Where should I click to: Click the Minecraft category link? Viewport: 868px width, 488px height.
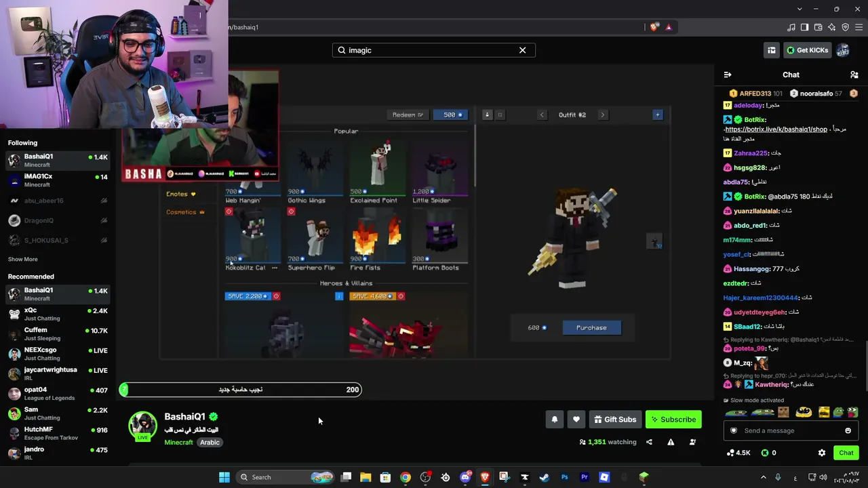(x=179, y=443)
